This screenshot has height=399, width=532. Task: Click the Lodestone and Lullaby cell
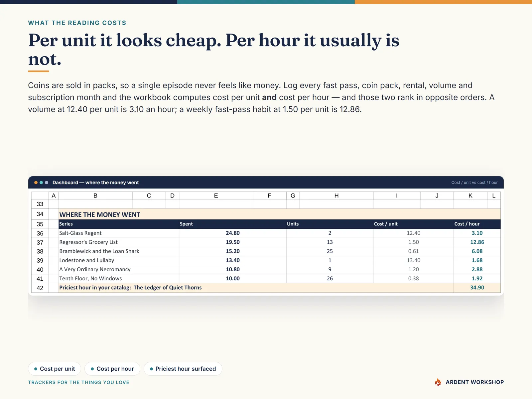(x=119, y=260)
